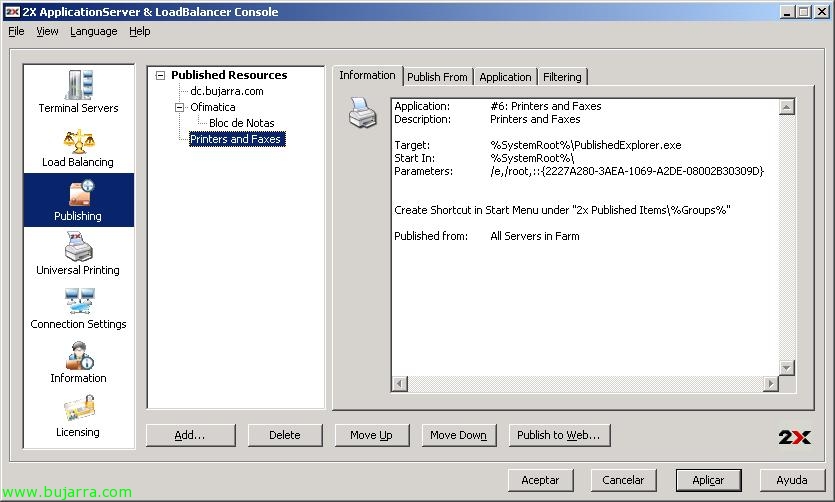Select dc.bujarra.com in the tree
Screen dimensions: 835x502
[227, 91]
